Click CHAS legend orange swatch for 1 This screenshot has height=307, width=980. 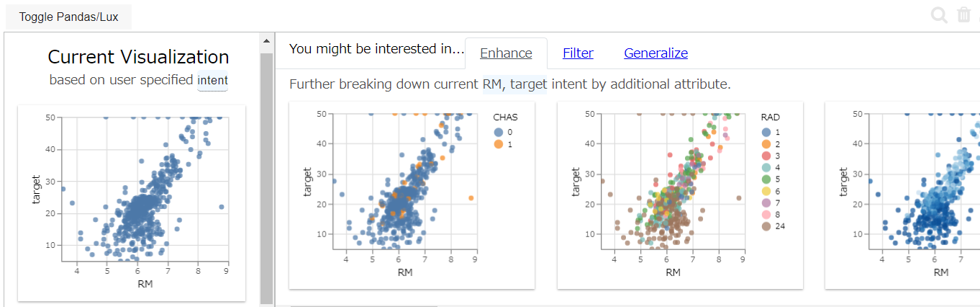pos(498,145)
